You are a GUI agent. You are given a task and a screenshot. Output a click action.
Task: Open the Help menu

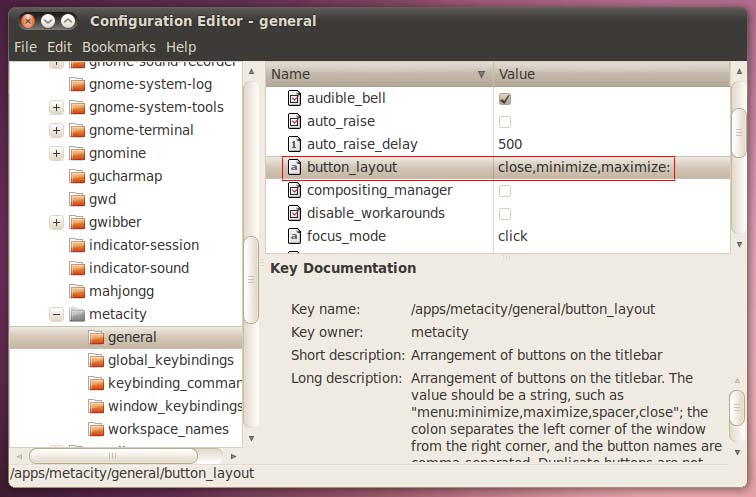click(x=181, y=47)
